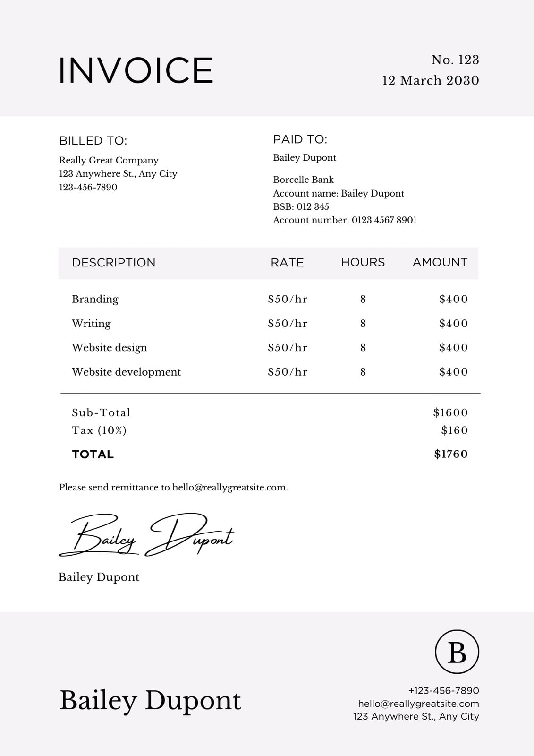Select the RATE column header
The height and width of the screenshot is (756, 534).
(287, 263)
